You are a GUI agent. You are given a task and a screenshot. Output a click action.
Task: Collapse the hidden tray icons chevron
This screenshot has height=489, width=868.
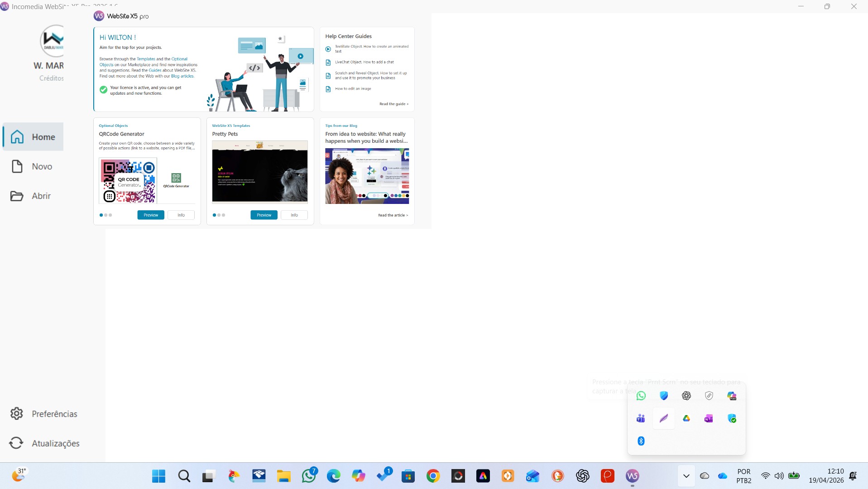(x=686, y=476)
